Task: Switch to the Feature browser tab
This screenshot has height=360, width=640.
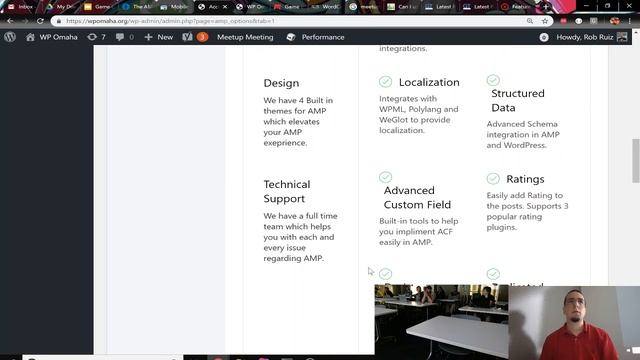Action: pos(516,7)
